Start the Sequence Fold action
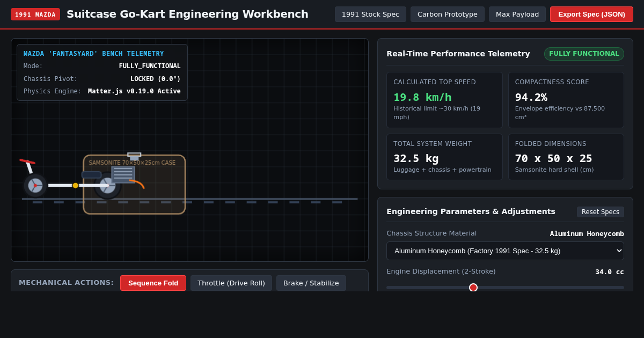 pyautogui.click(x=153, y=283)
